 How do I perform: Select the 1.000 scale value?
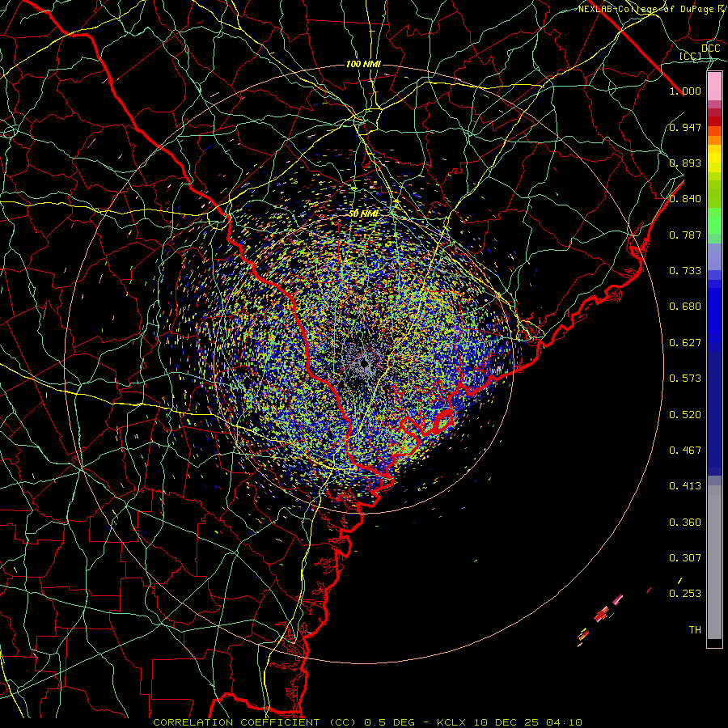tap(685, 91)
